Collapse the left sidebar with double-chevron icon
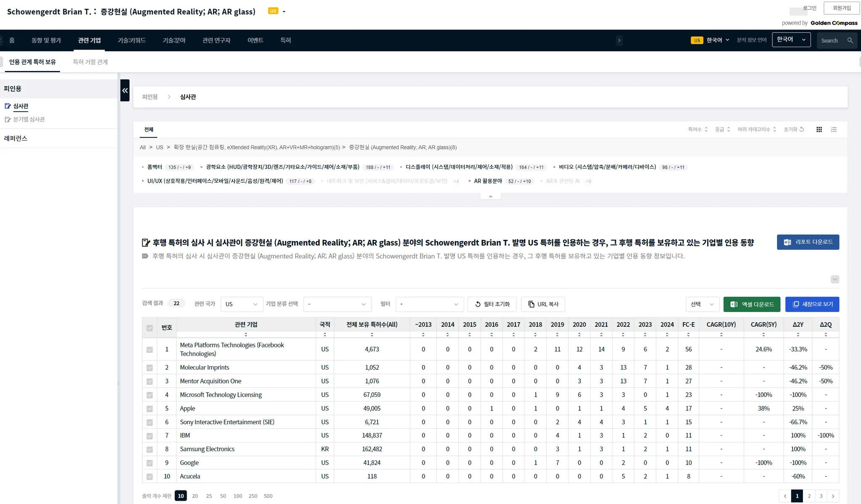 [x=125, y=90]
